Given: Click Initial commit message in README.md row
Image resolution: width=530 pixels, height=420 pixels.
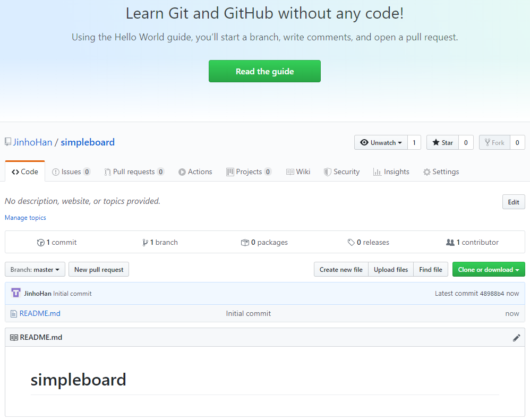Looking at the screenshot, I should coord(248,313).
